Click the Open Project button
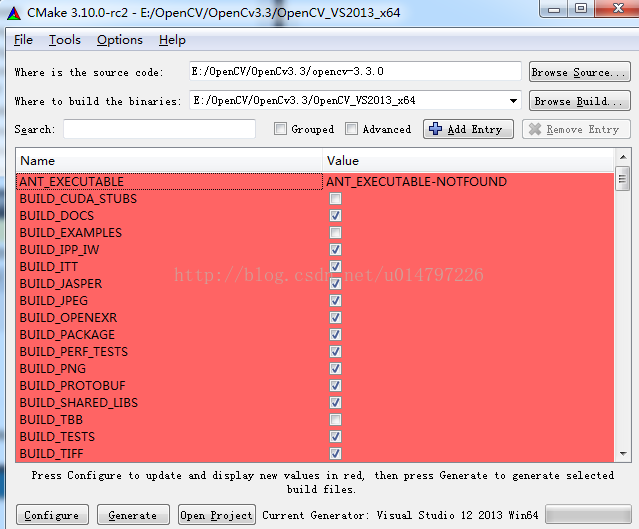This screenshot has height=529, width=639. 217,515
